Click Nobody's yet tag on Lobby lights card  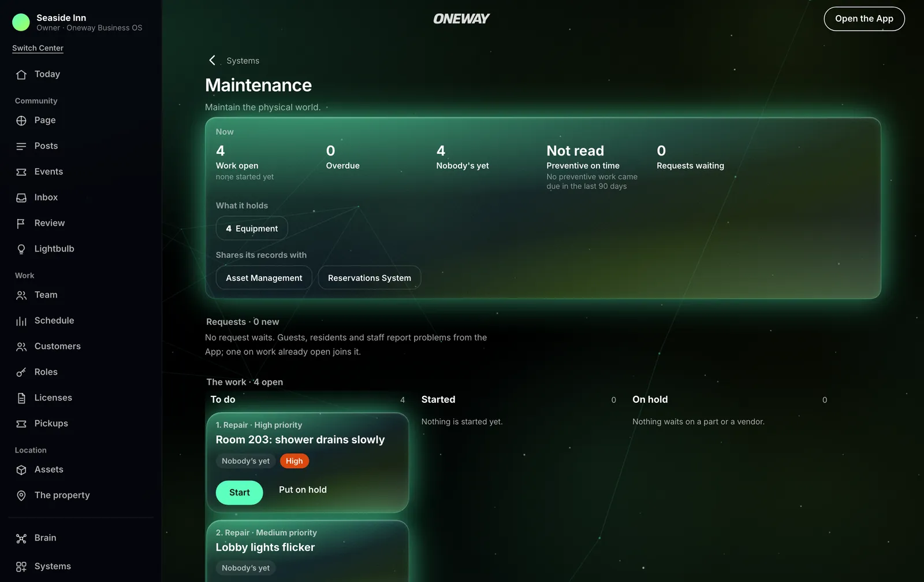pyautogui.click(x=246, y=568)
